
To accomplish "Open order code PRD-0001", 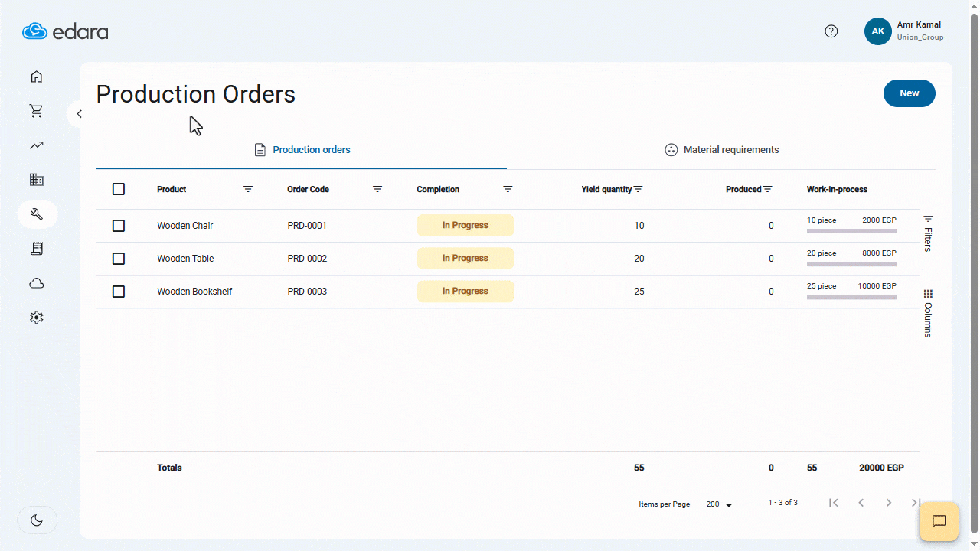I will [307, 226].
